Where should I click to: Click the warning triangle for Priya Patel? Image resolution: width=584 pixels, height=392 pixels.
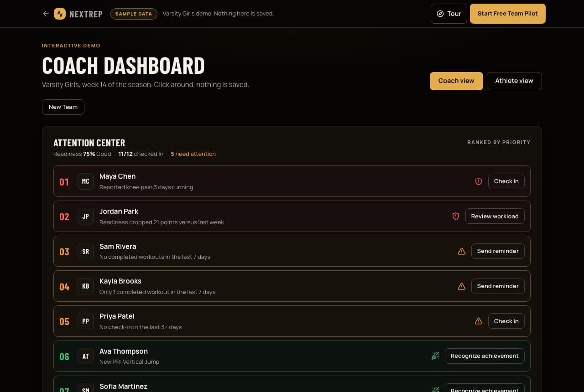(x=479, y=321)
